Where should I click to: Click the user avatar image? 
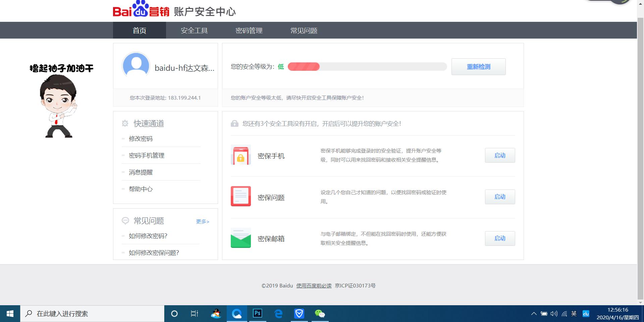click(136, 66)
